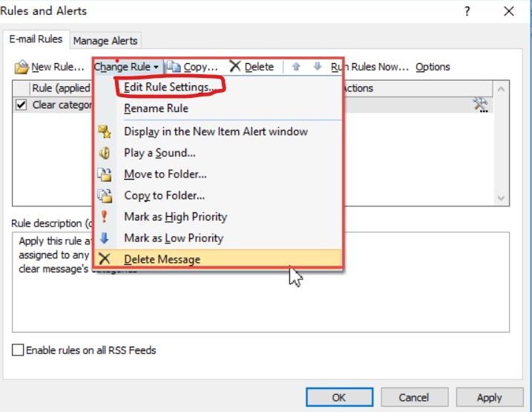Select Rename Rule menu item
Screen dimensions: 532x412
(156, 108)
